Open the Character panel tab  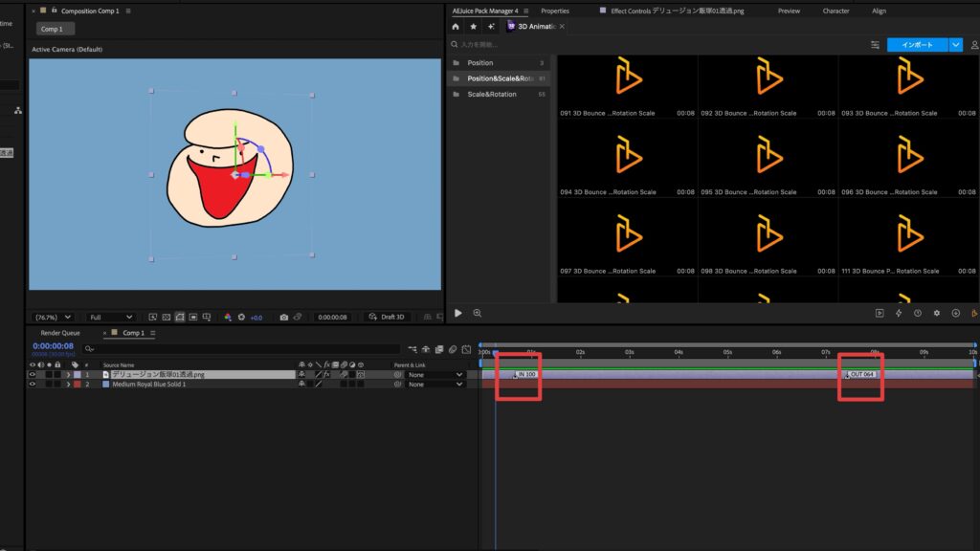click(x=835, y=11)
